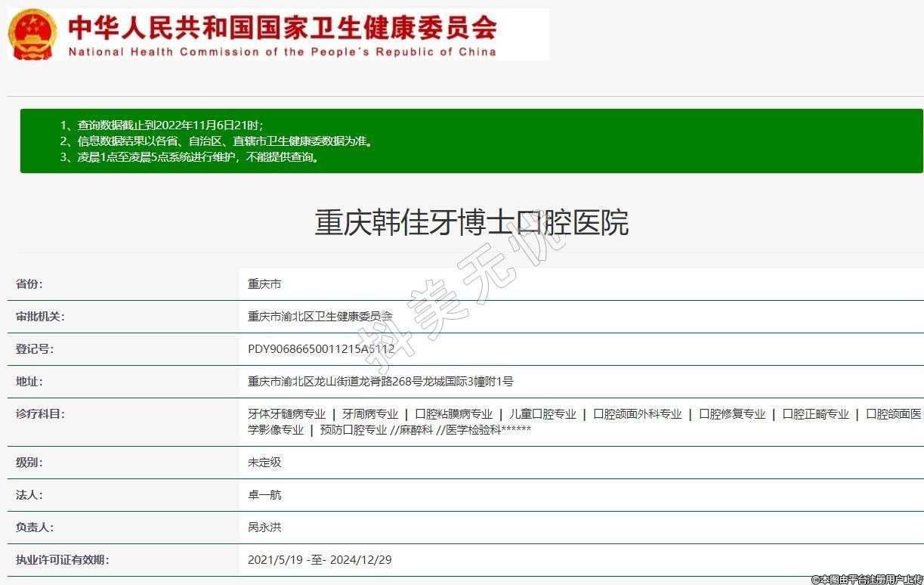Click the English National Health Commission subtitle

pyautogui.click(x=283, y=52)
